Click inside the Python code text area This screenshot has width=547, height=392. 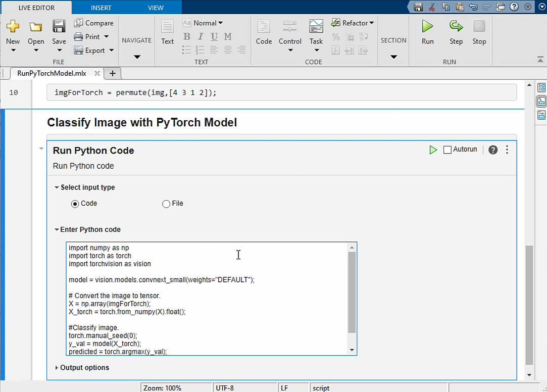tap(207, 299)
